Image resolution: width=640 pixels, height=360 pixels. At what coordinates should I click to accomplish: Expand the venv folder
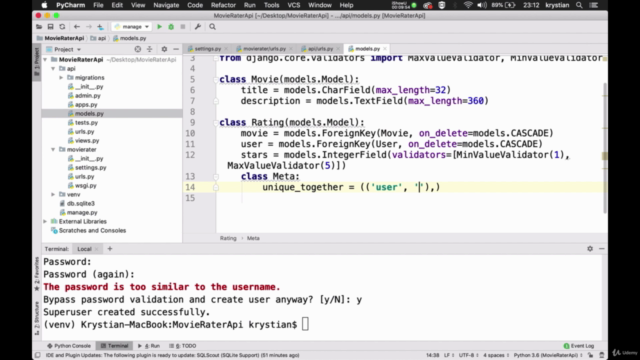(53, 194)
